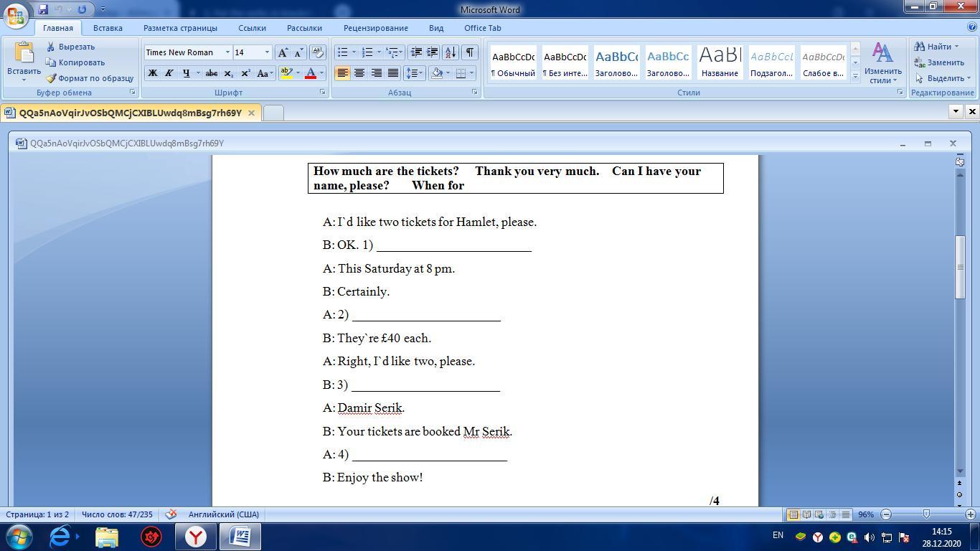Open a new blank Office Tab
The height and width of the screenshot is (551, 980).
(273, 113)
